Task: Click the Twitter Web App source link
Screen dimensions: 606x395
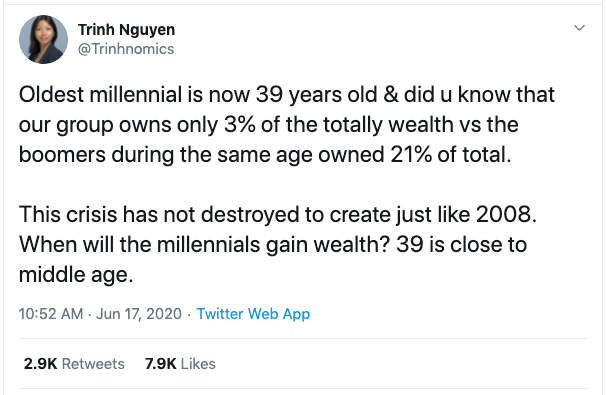Action: pyautogui.click(x=253, y=314)
